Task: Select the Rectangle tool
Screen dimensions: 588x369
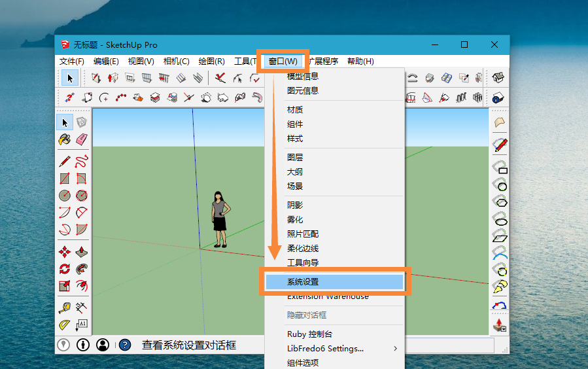Action: tap(65, 179)
